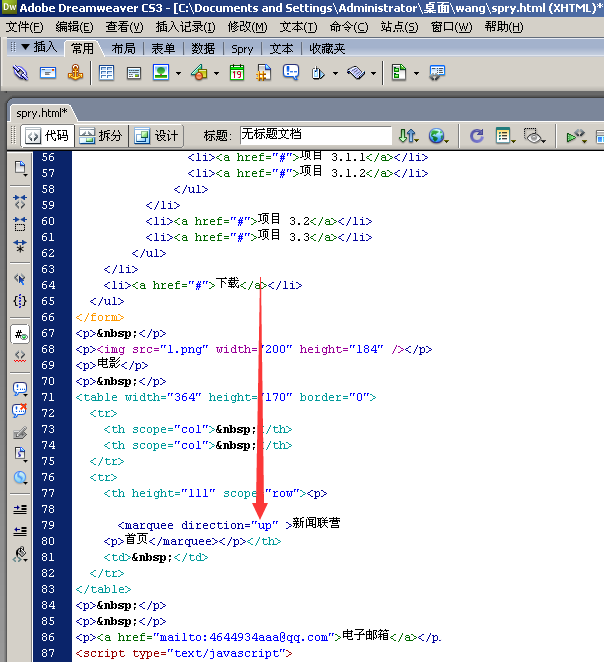
Task: Insert a Table using the table icon
Action: (106, 73)
